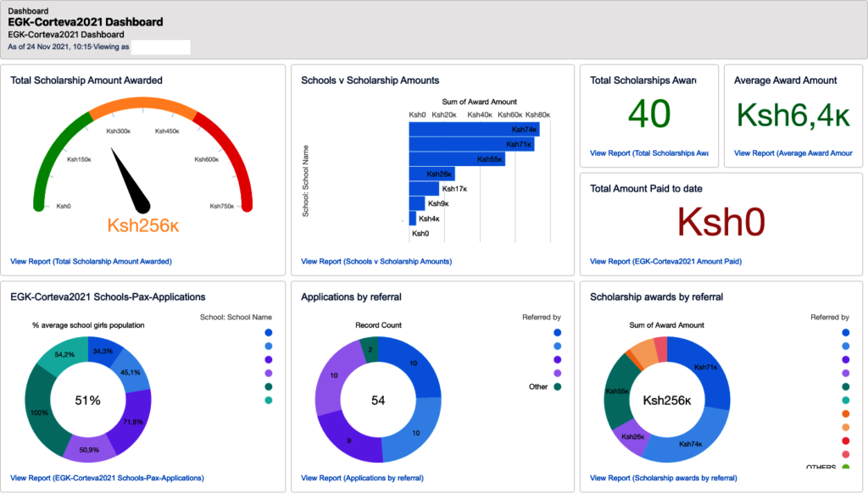Click the Other legend dot in Applications by referral

558,386
